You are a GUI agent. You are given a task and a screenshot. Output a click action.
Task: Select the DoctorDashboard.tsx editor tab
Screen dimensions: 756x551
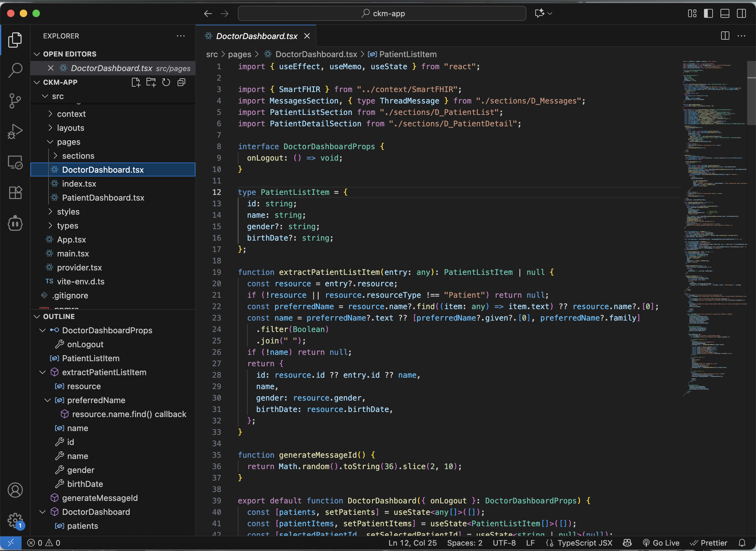point(256,36)
